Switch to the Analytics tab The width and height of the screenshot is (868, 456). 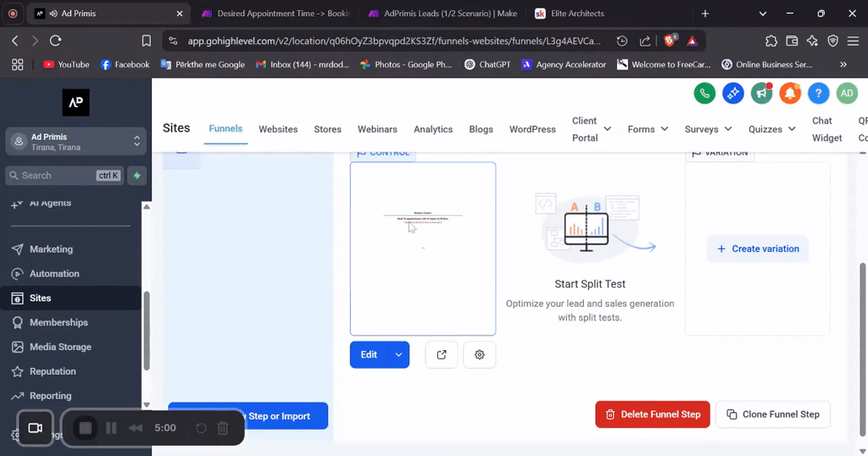point(433,129)
